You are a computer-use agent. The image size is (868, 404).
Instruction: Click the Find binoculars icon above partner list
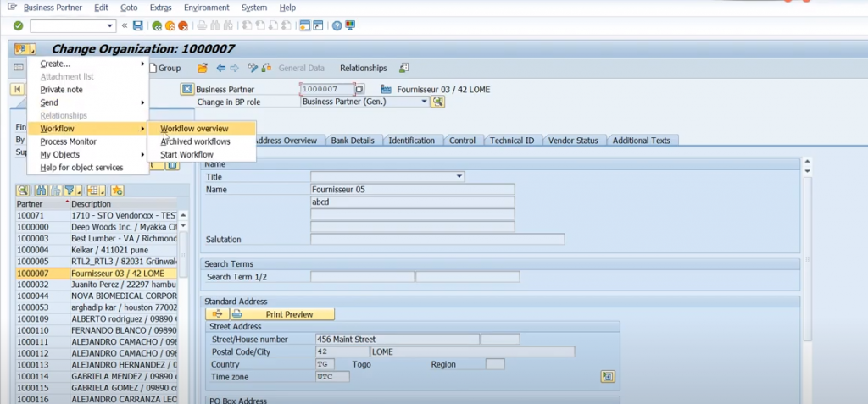(41, 191)
